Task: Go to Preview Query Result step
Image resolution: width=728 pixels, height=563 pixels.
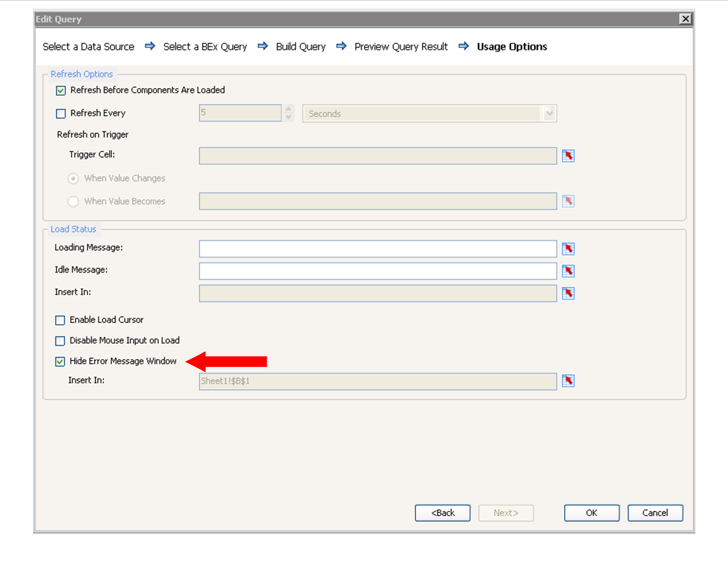Action: [401, 47]
